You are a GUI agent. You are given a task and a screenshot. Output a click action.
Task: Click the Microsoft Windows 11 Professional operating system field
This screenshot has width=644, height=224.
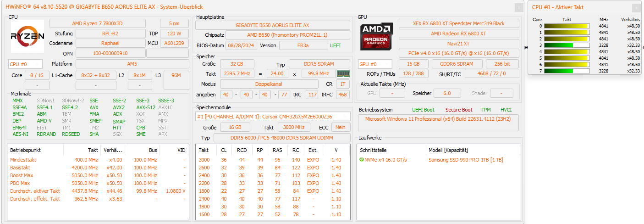(439, 123)
